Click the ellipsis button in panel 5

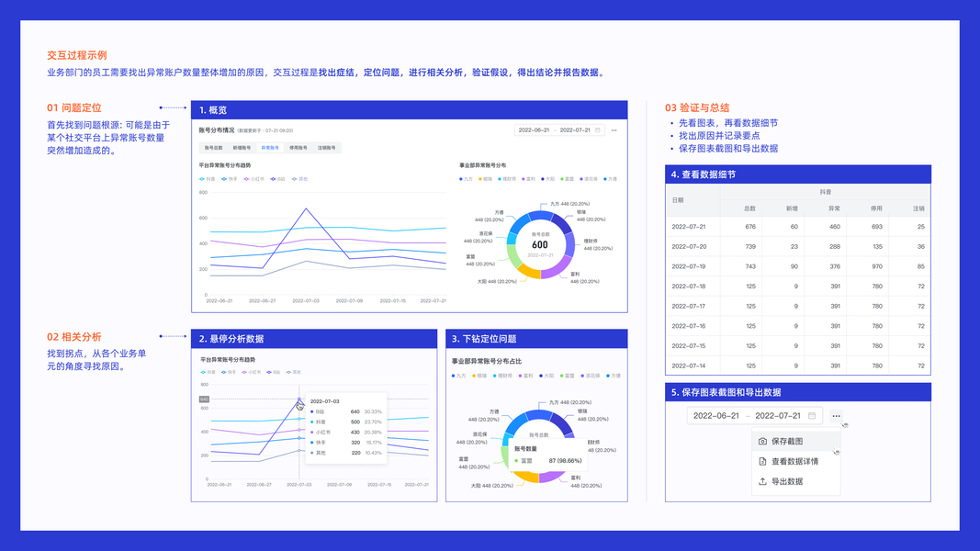pos(836,415)
